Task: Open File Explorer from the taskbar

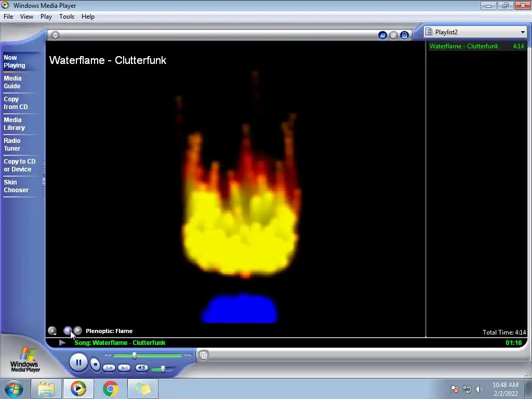Action: pyautogui.click(x=46, y=389)
